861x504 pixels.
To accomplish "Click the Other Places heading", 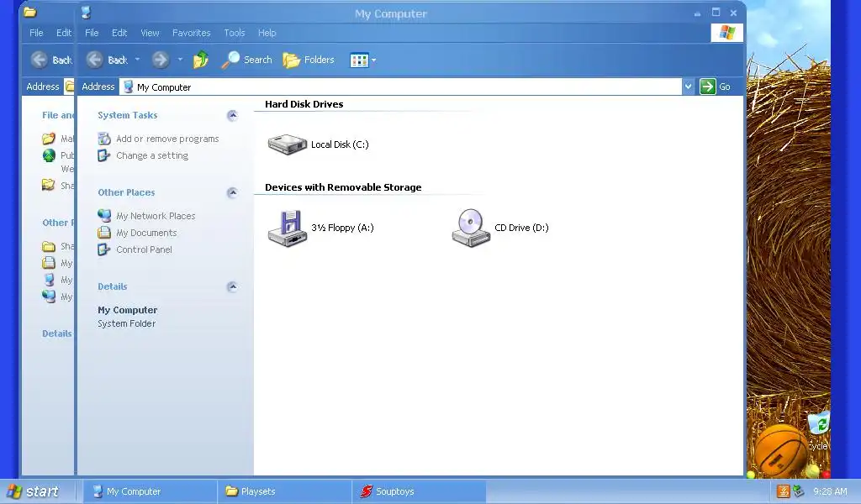I will [x=126, y=192].
